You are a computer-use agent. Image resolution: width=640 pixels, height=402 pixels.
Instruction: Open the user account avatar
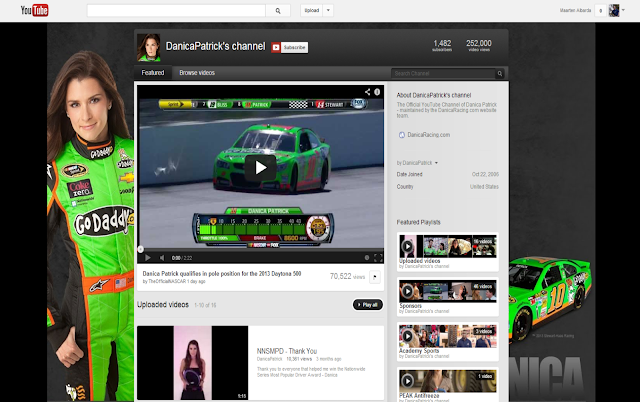614,10
